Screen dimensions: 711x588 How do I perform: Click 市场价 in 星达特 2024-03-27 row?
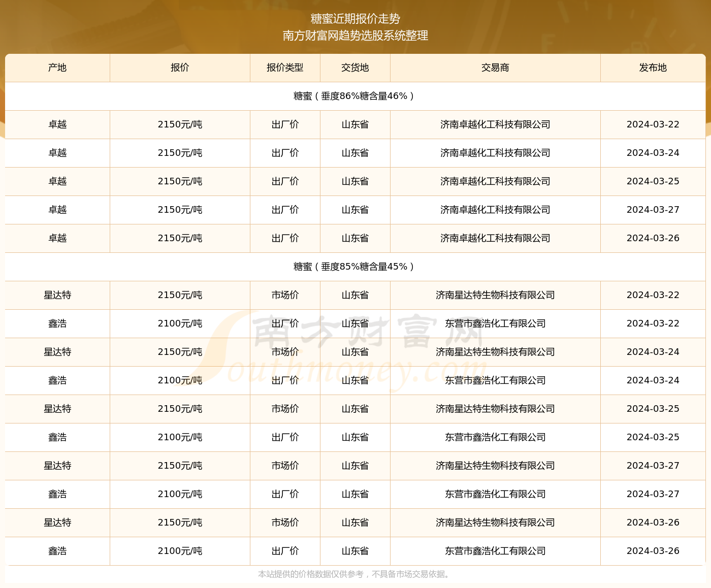click(x=285, y=466)
